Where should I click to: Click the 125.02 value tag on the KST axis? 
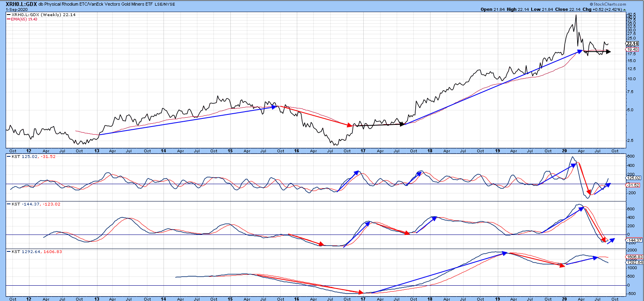point(634,178)
